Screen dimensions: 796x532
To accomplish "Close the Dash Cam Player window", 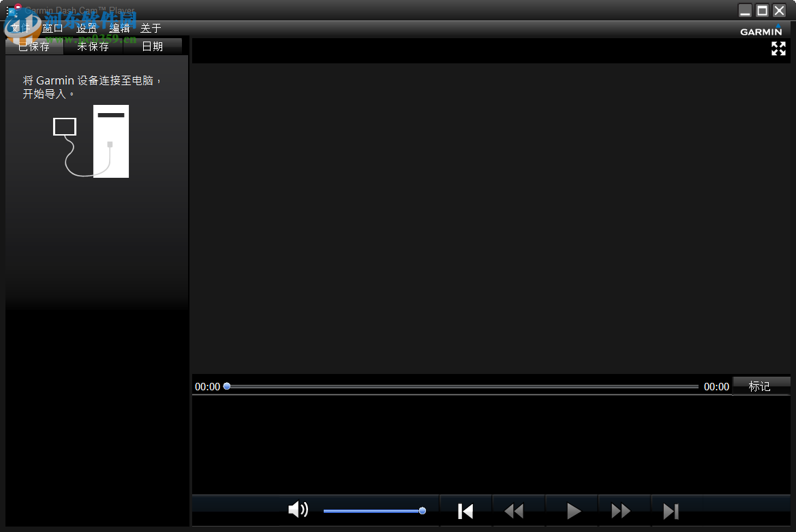I will tap(779, 10).
